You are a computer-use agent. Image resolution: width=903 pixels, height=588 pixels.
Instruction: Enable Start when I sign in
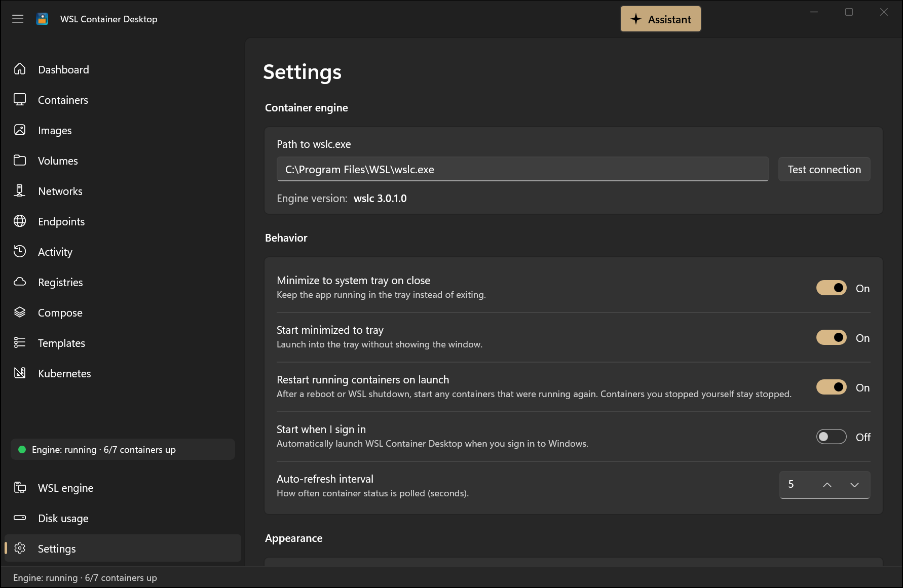click(831, 437)
